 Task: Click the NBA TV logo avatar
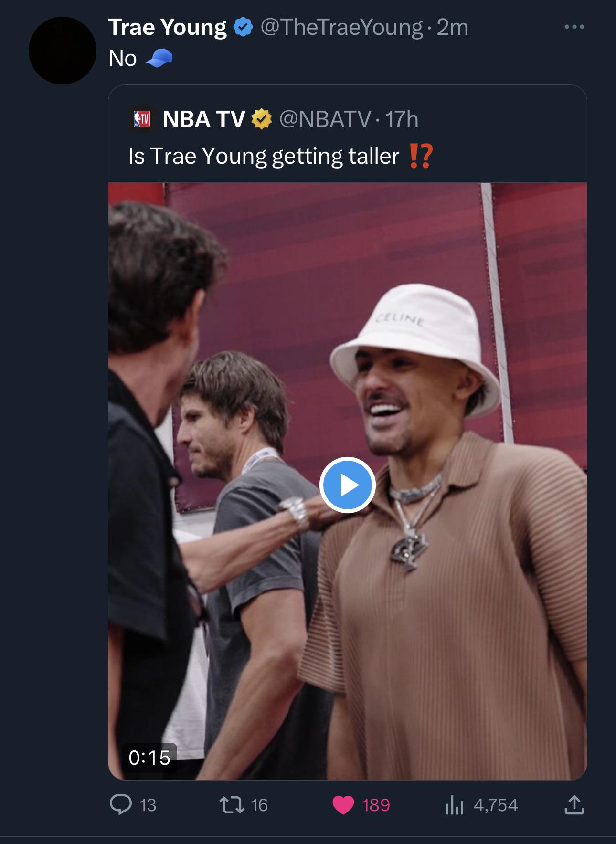tap(142, 119)
